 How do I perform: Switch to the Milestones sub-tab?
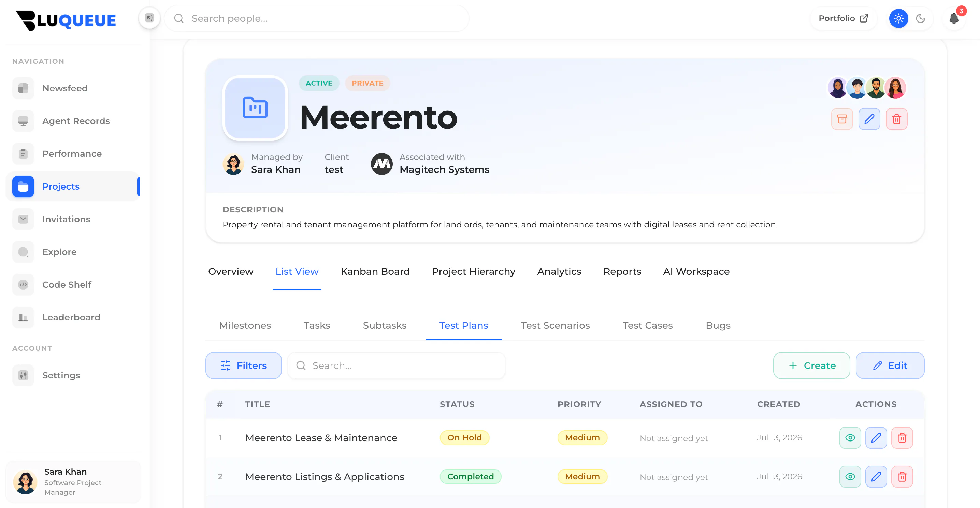[x=245, y=326]
